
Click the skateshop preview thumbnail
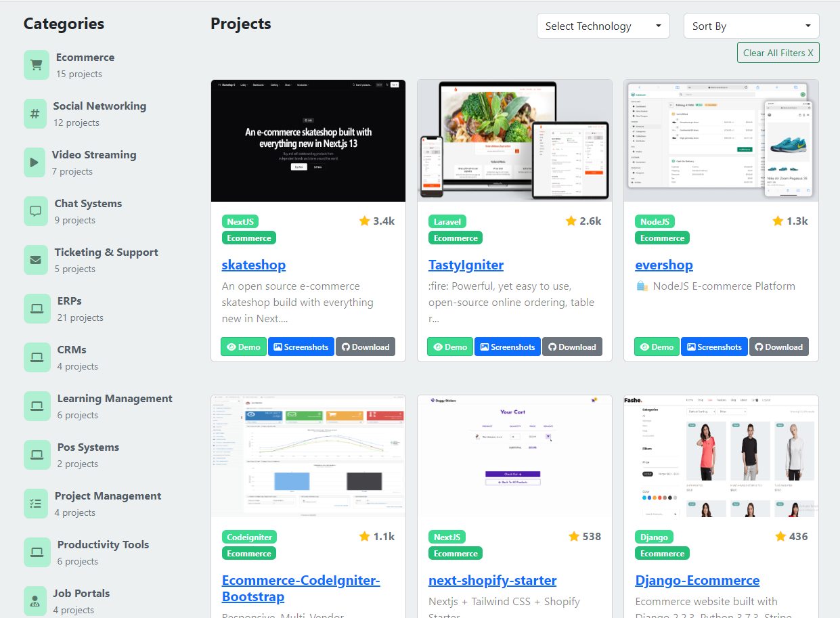pyautogui.click(x=309, y=141)
